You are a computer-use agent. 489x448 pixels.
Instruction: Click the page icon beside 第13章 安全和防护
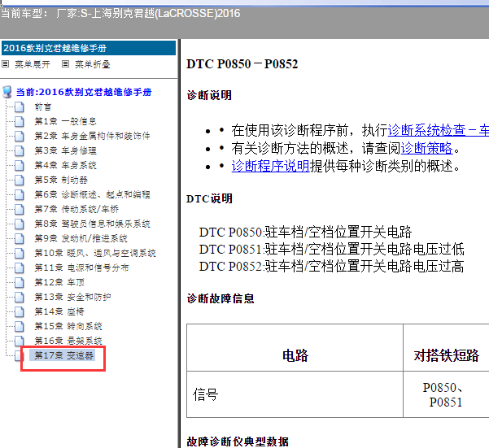click(20, 298)
